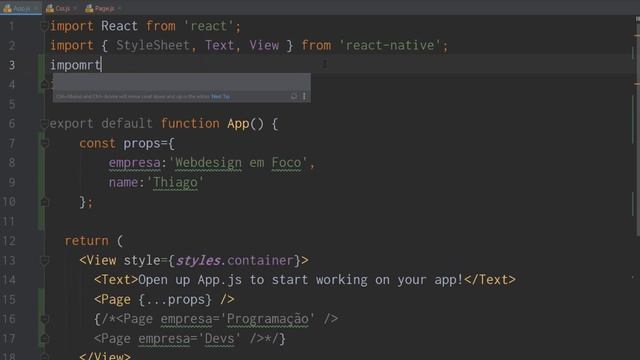Toggle the fold end marker on line 4
The height and width of the screenshot is (360, 640).
(x=44, y=84)
